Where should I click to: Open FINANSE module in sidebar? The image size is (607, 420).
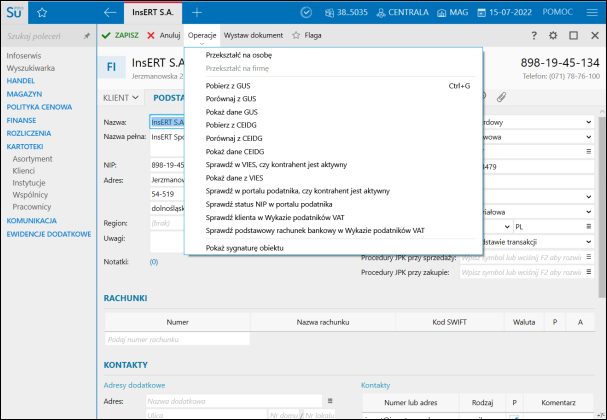[x=21, y=120]
